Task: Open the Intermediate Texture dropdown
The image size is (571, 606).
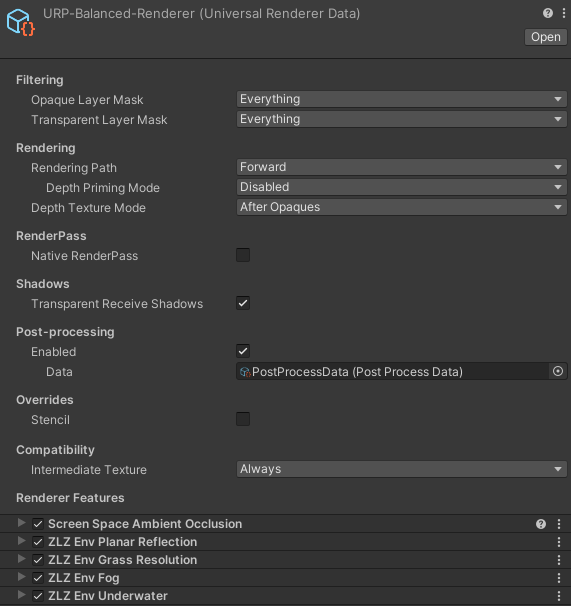Action: click(x=402, y=469)
